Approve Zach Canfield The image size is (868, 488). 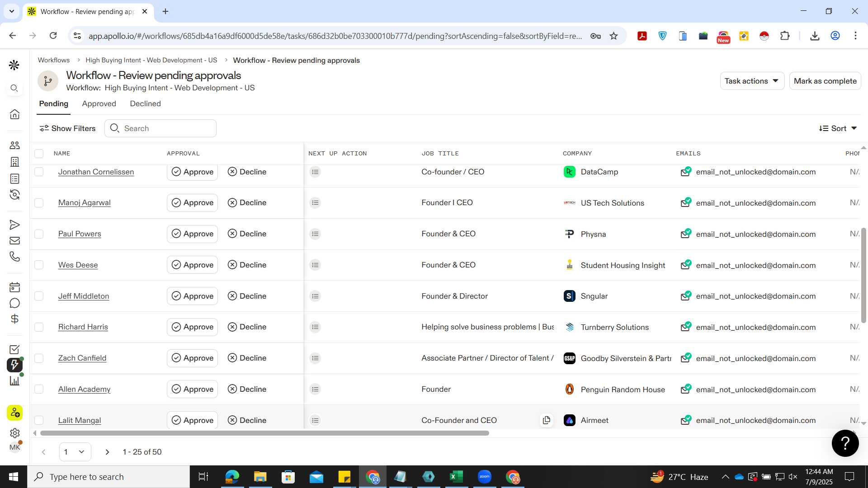[x=192, y=358]
